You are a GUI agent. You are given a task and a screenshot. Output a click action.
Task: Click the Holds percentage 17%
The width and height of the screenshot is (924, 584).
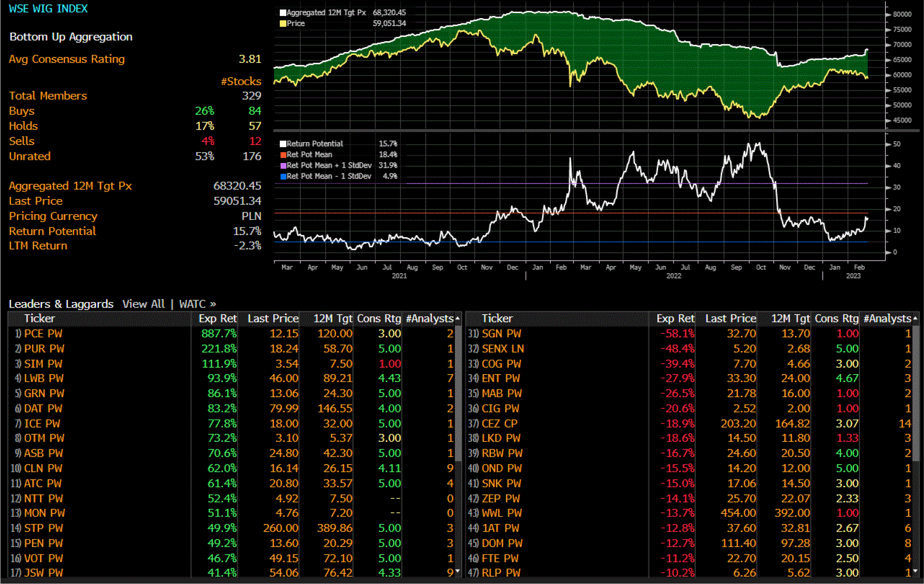point(205,126)
